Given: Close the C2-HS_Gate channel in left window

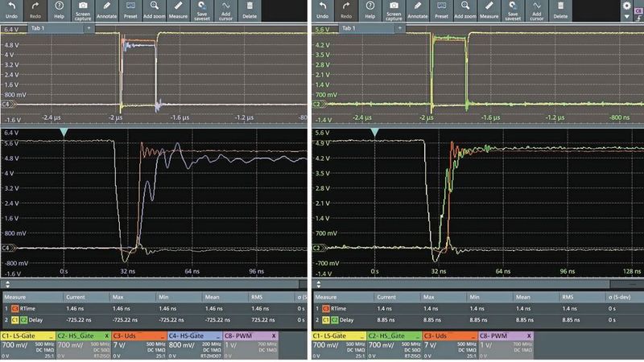Looking at the screenshot, I should click(107, 336).
